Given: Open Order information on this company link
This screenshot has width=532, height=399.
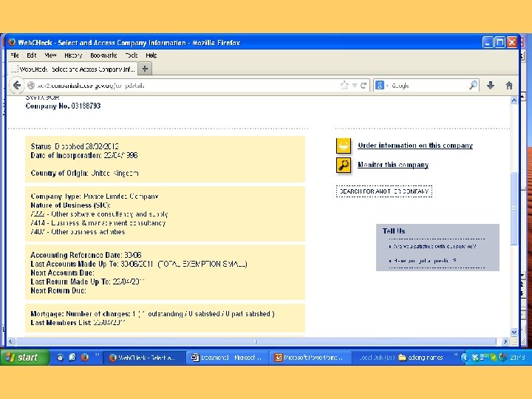Looking at the screenshot, I should tap(415, 146).
